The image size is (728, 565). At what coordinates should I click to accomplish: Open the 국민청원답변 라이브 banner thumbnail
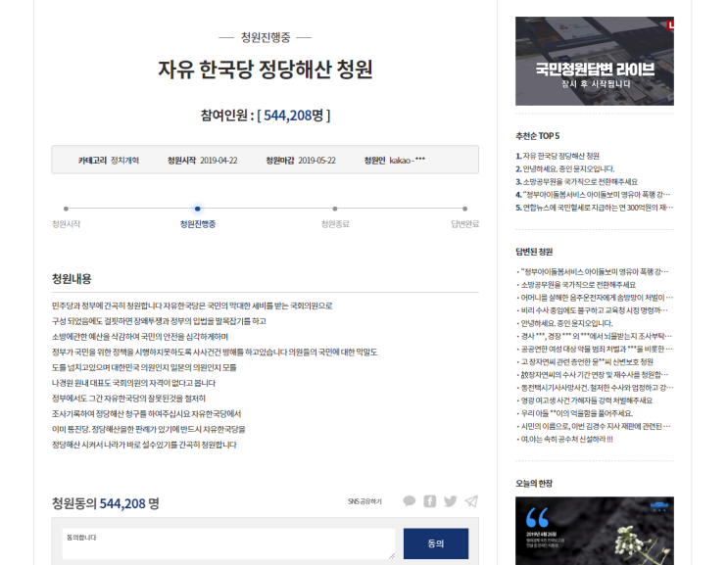point(595,62)
